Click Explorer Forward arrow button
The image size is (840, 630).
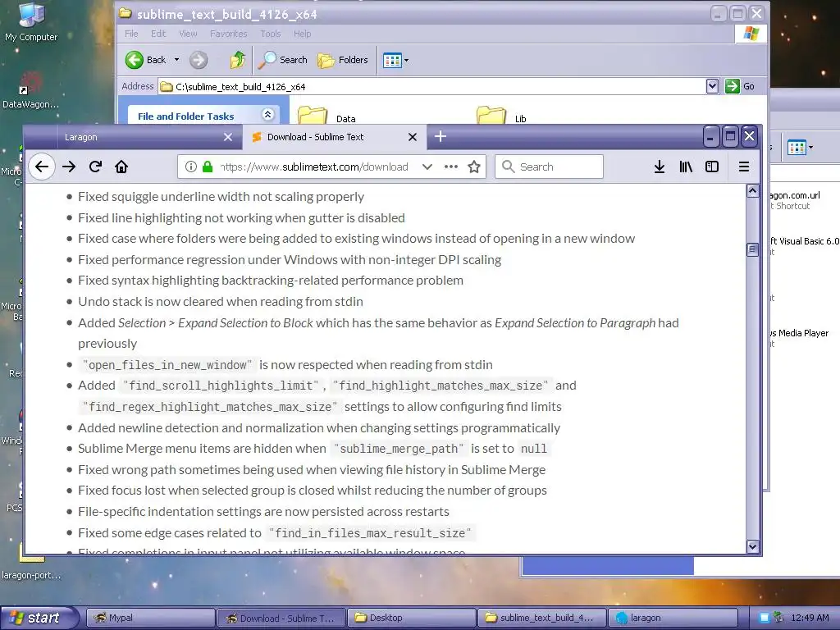click(x=199, y=60)
